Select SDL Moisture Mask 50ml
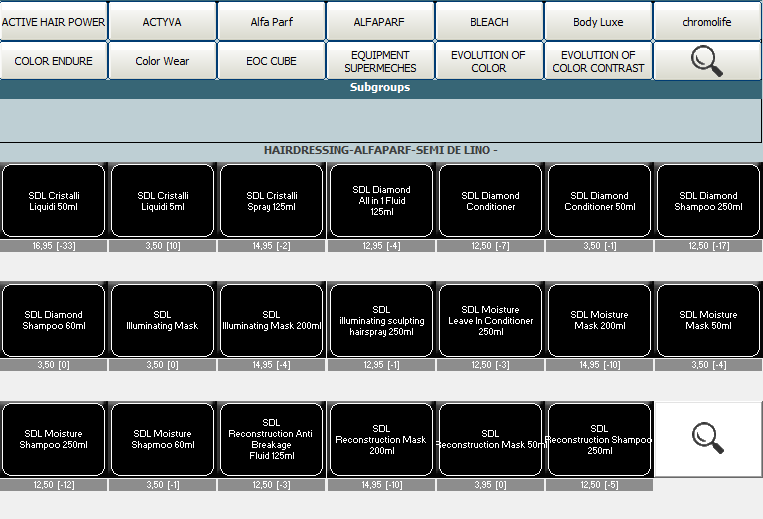 point(708,320)
